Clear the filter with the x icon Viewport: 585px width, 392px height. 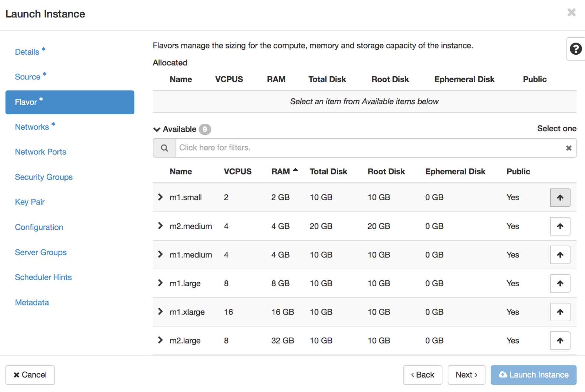[x=568, y=148]
